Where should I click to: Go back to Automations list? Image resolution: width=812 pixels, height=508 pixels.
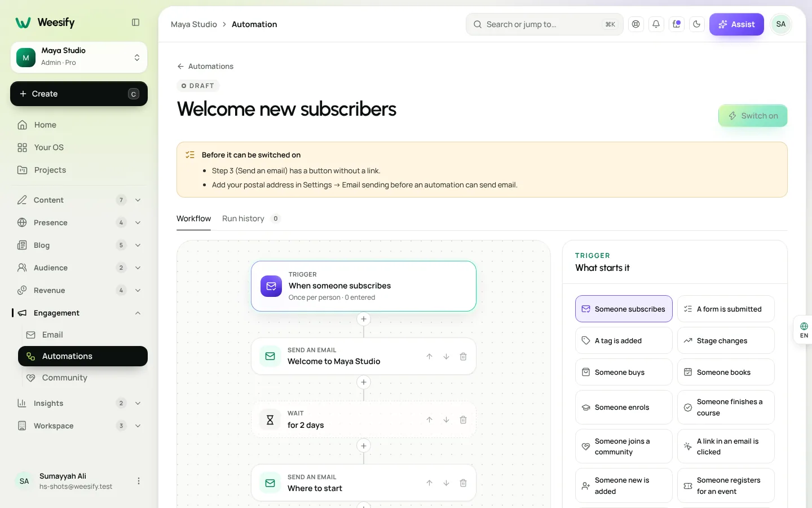(205, 66)
